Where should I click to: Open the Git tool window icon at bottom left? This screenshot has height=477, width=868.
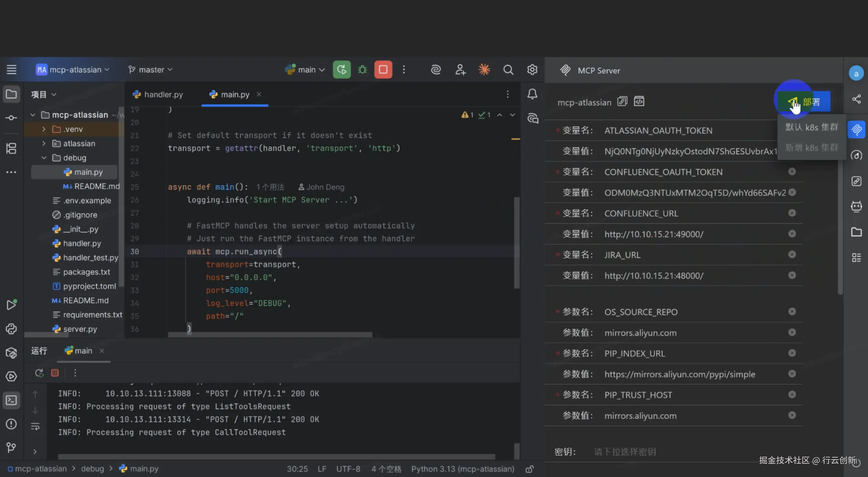click(11, 447)
